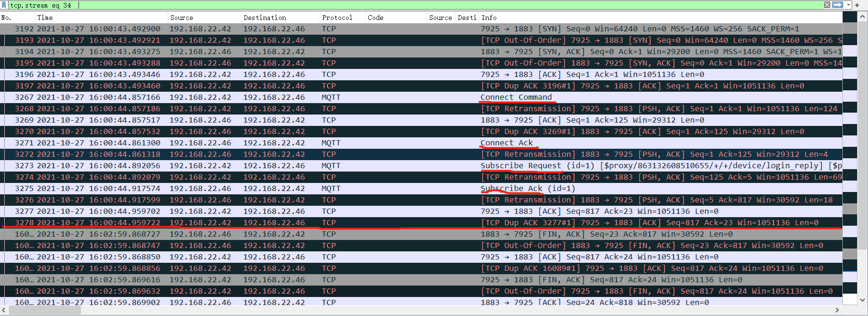The height and width of the screenshot is (316, 868).
Task: Select the 16:02:59.869902 ACK packet
Action: tap(421, 301)
